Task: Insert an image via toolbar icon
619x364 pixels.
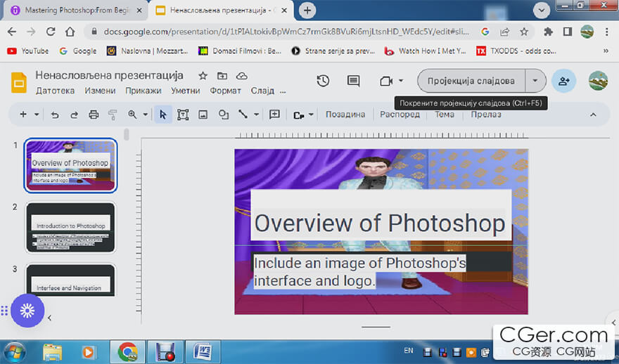Action: tap(203, 115)
